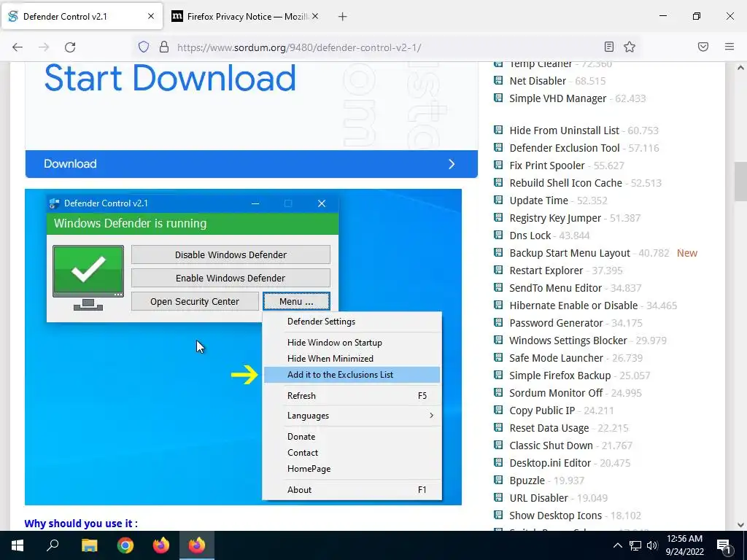This screenshot has width=747, height=560.
Task: Open File Explorer from the taskbar
Action: (x=89, y=545)
